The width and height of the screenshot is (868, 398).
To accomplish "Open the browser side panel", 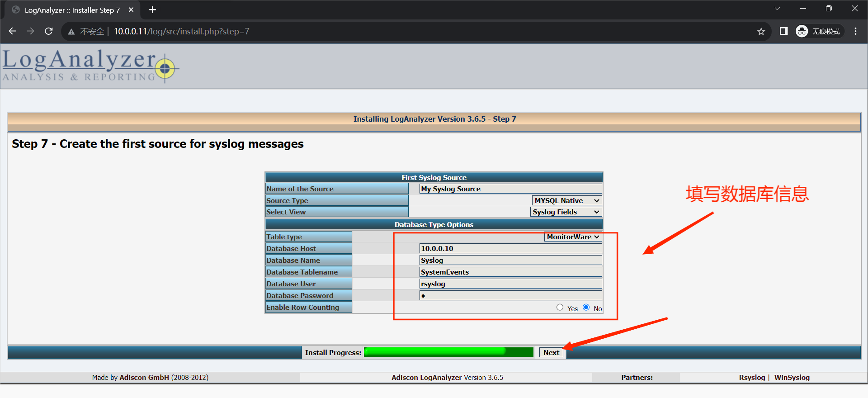I will click(x=783, y=31).
